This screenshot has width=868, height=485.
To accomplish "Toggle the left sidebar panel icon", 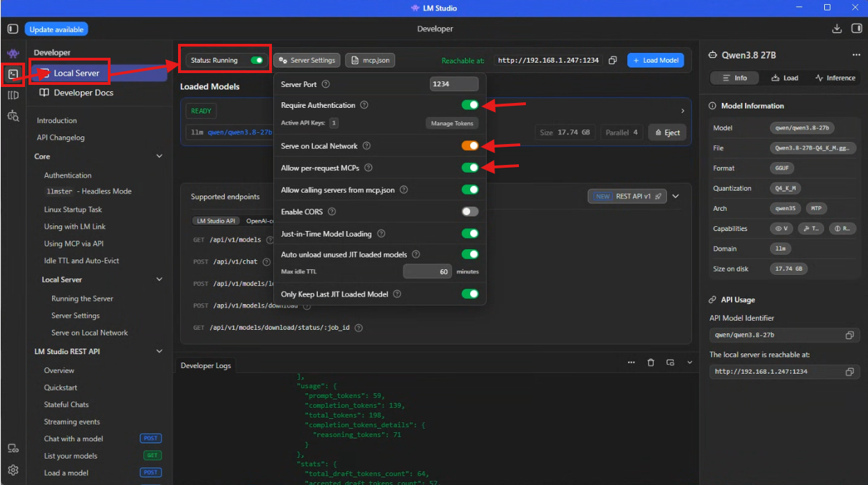I will 13,29.
